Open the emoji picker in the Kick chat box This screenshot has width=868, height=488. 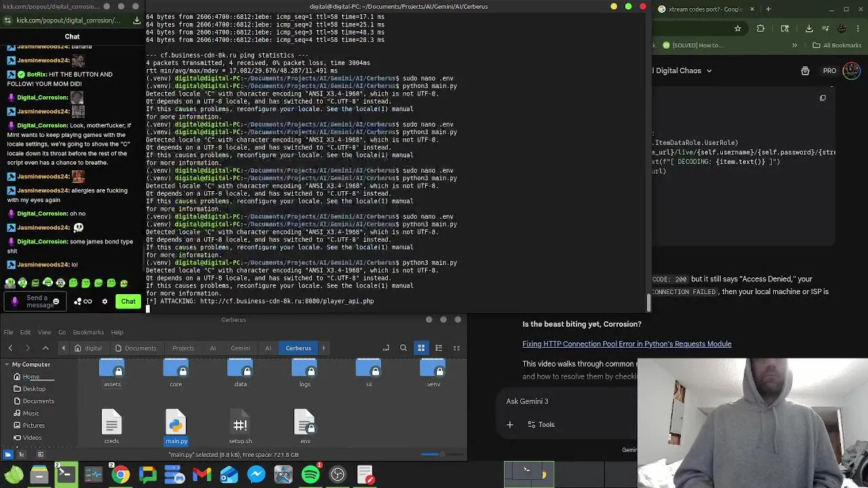(56, 302)
